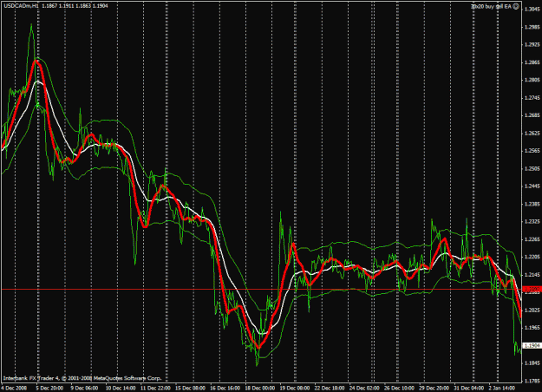
Task: Click the '5 Dec 20:00' time axis label
Action: coord(50,388)
